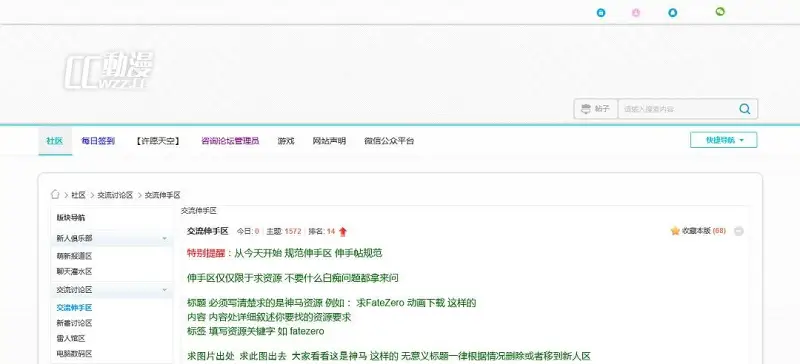
Task: Open the 微信公众平台 nav item
Action: (389, 141)
